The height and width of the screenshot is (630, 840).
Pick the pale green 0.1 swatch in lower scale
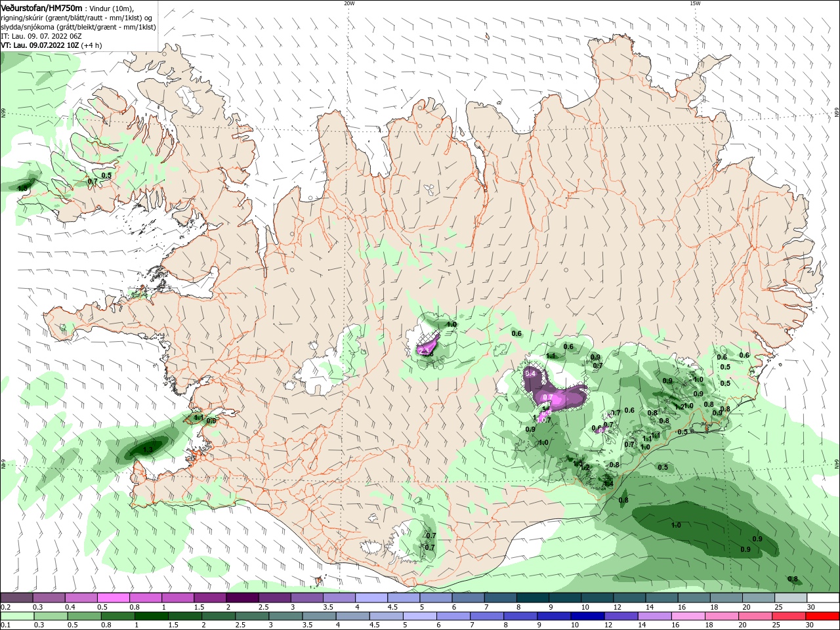point(16,616)
